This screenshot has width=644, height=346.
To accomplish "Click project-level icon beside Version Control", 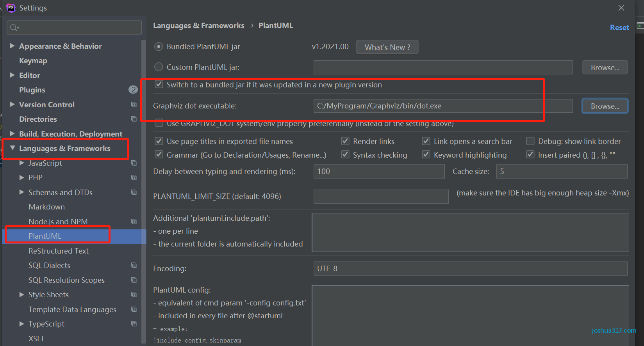I will pos(134,105).
